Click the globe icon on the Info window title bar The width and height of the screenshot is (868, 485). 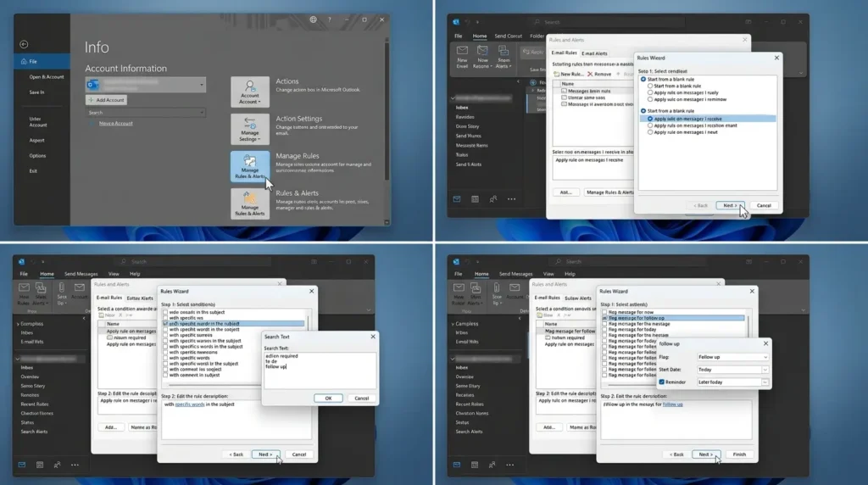coord(314,20)
